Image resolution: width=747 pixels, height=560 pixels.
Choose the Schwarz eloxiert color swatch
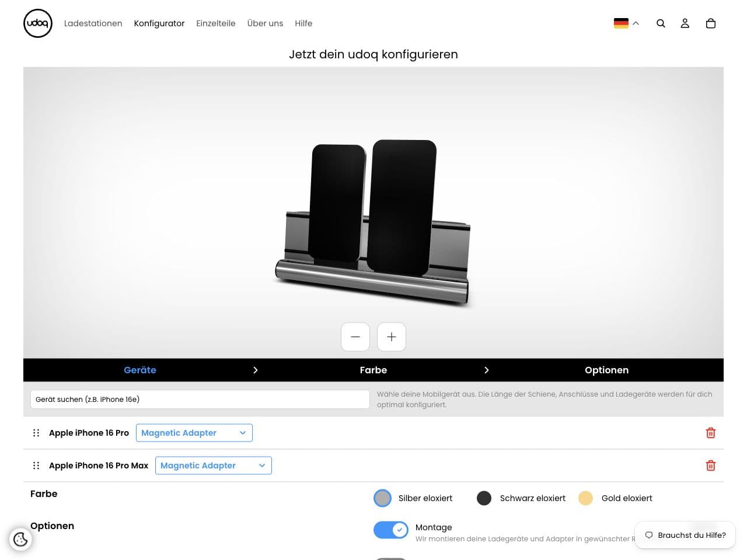pos(484,498)
